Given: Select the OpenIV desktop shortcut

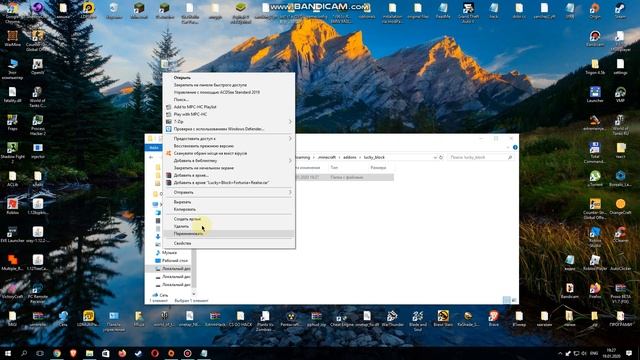Looking at the screenshot, I should 38,67.
